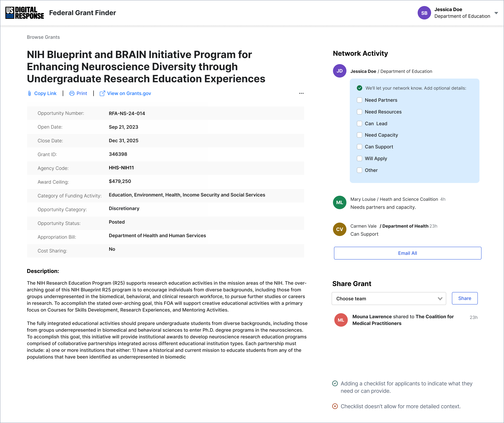The width and height of the screenshot is (504, 423).
Task: Click the Email All button
Action: [x=408, y=253]
